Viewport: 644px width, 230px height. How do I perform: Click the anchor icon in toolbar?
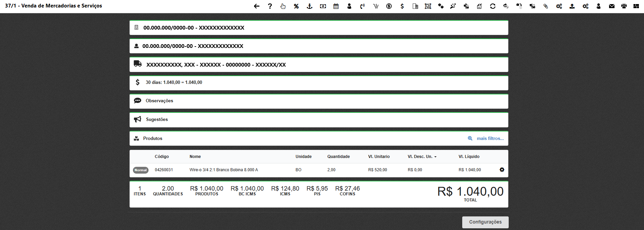coord(309,6)
